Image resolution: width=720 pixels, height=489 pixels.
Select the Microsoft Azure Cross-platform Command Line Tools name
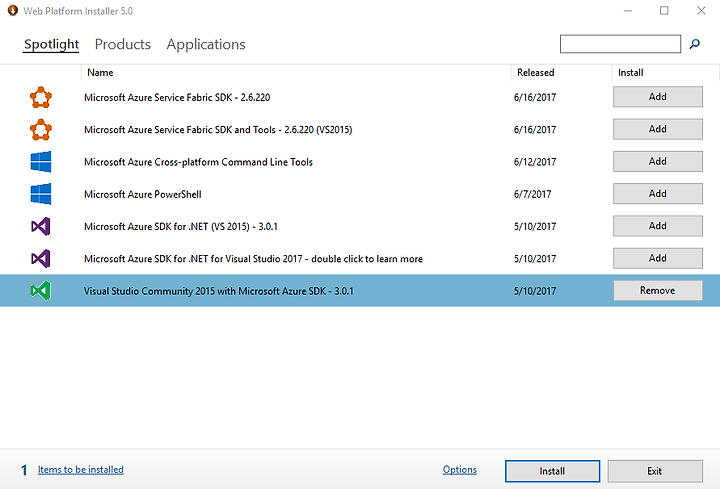198,162
